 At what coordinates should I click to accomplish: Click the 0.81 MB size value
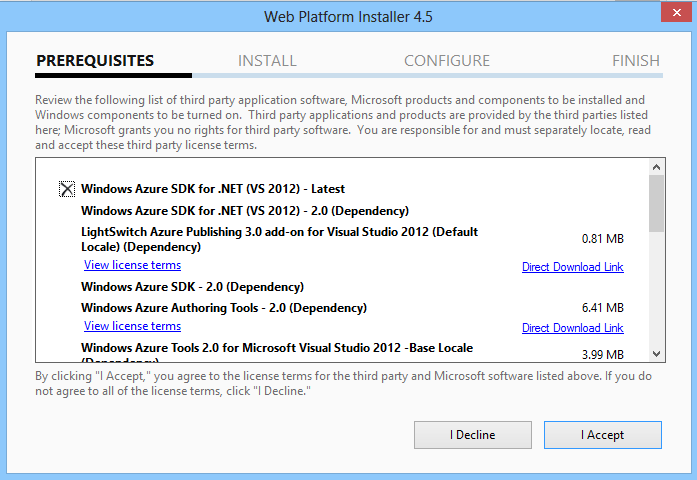point(603,239)
